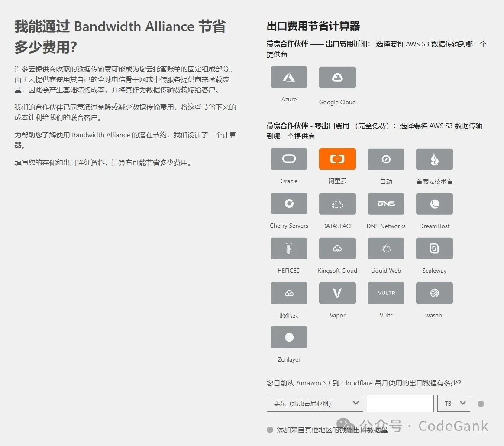
Task: Choose the HEFICED provider tile
Action: click(289, 248)
